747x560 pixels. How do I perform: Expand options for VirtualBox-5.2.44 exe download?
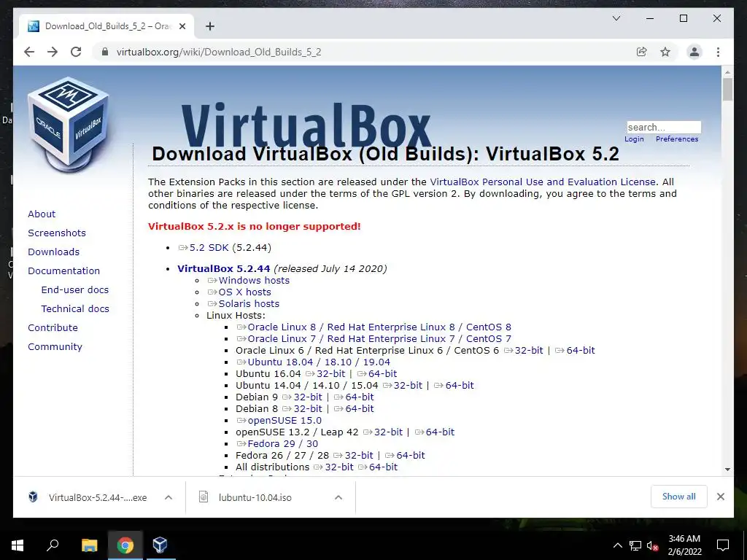click(169, 497)
